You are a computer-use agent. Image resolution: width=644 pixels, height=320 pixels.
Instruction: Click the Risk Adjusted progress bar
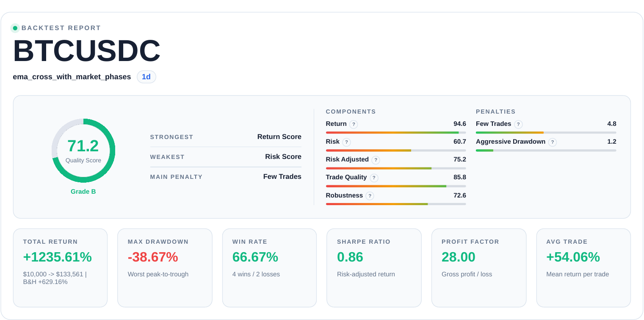396,168
